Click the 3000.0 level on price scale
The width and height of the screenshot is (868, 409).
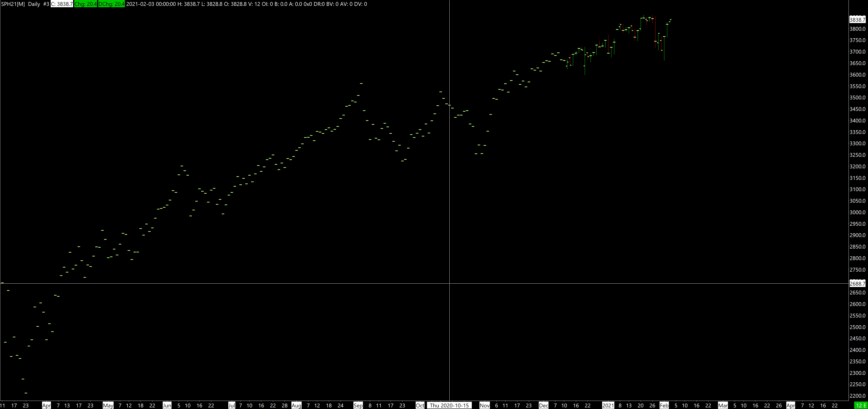tap(857, 212)
